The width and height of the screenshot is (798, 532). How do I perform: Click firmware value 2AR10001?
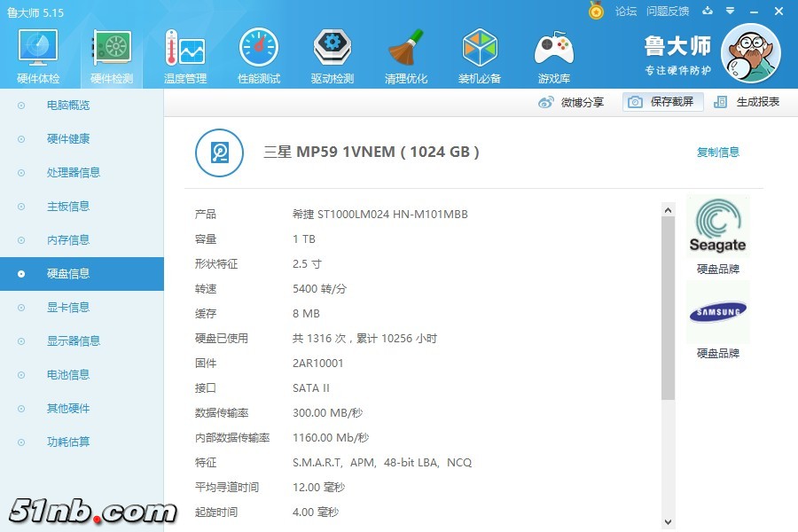click(317, 364)
